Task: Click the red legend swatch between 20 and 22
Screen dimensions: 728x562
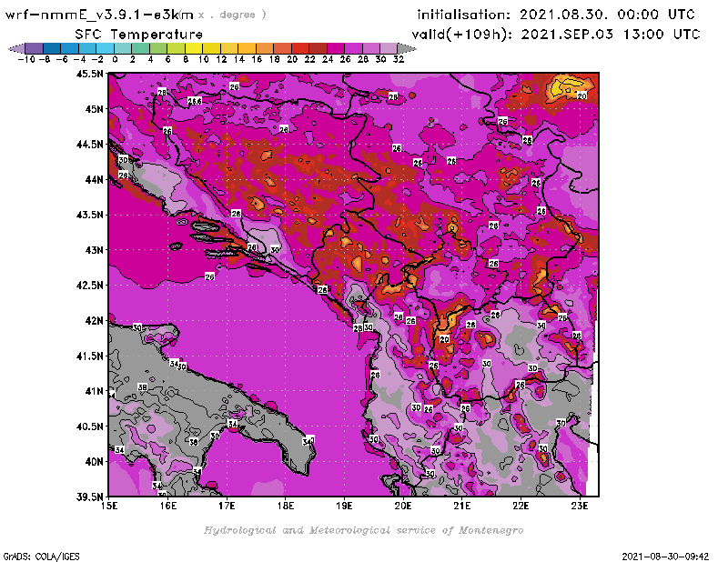Action: click(300, 48)
